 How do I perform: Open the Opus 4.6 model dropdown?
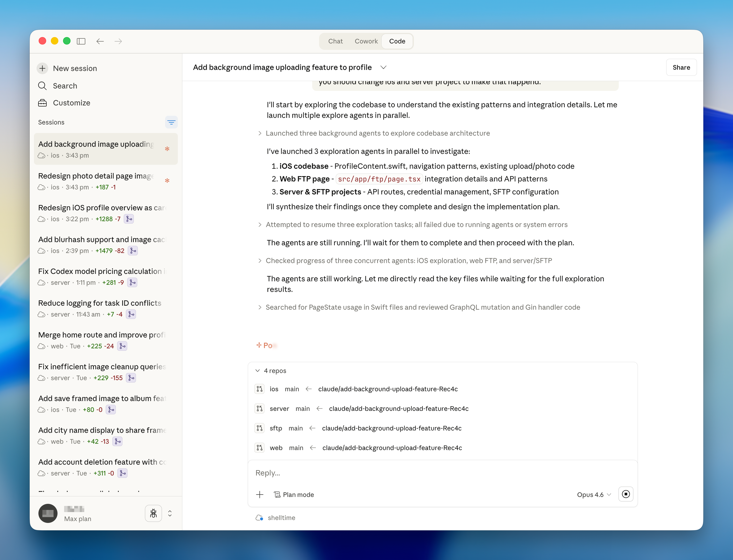tap(594, 495)
